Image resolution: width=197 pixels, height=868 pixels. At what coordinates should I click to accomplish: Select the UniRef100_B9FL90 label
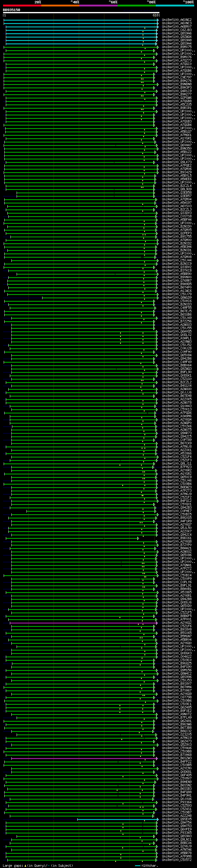click(177, 372)
